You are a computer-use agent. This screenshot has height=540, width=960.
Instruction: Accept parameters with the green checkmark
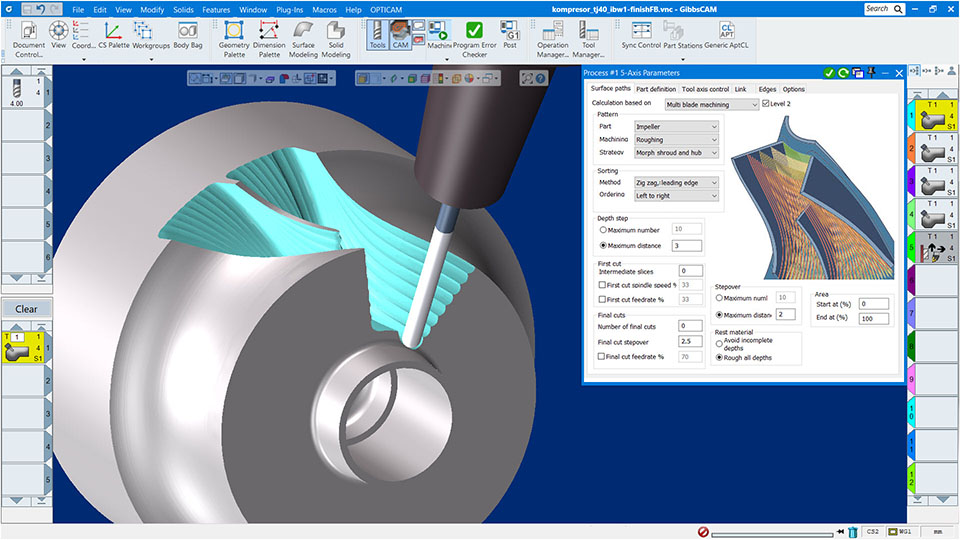(x=829, y=73)
